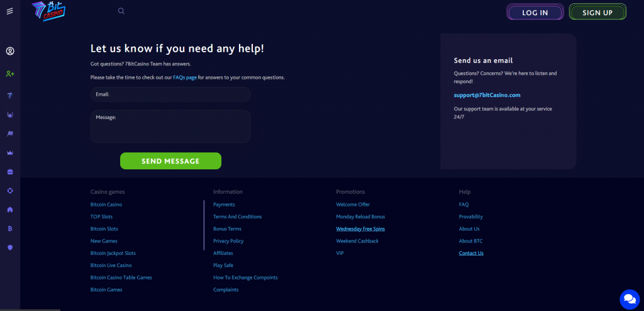644x311 pixels.
Task: Open Bitcoin Casino Table Games link
Action: coord(121,278)
